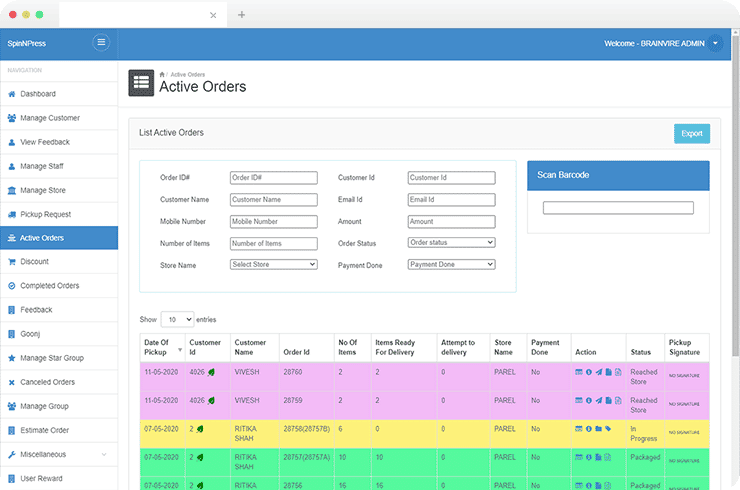740x490 pixels.
Task: Click the In Progress status cell
Action: coord(644,433)
